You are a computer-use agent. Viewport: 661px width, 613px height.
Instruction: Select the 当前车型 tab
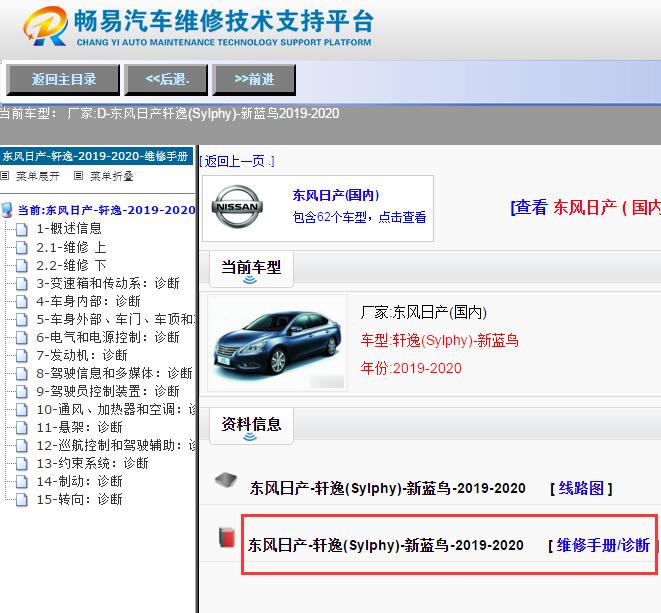pos(251,269)
